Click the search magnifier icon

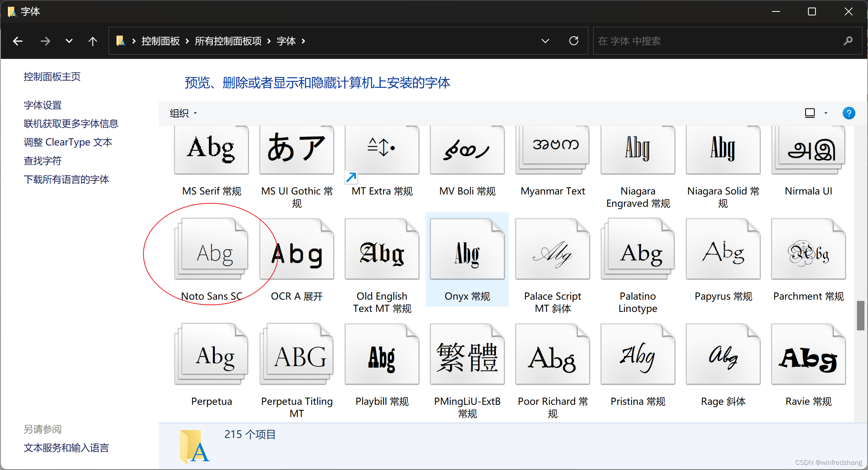point(848,41)
